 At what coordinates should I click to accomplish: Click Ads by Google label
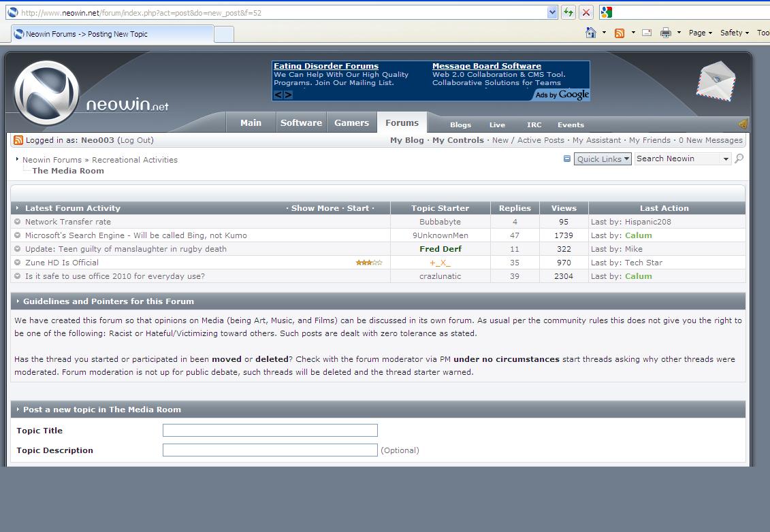point(562,95)
